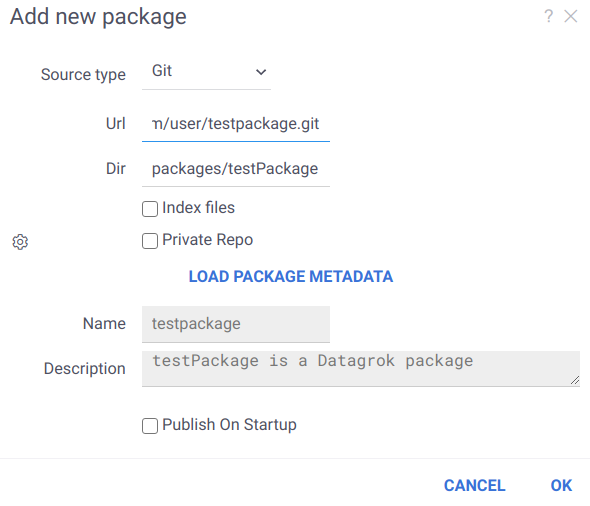Click the Source type label

(83, 75)
